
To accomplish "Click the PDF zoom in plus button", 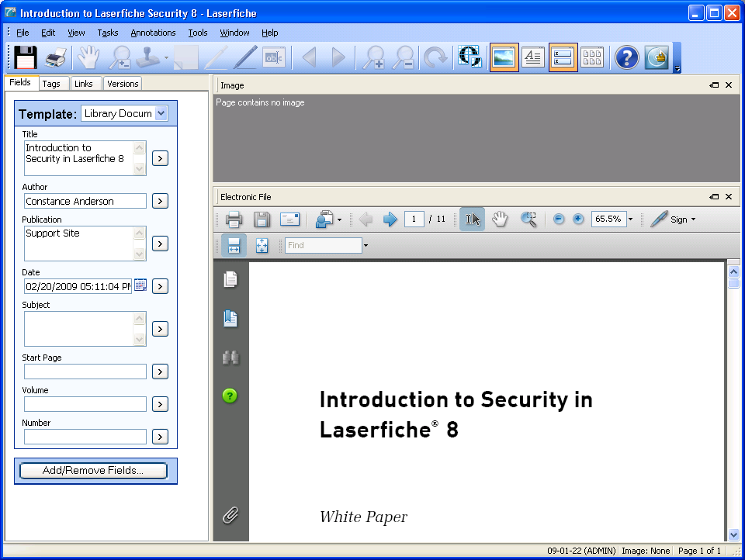I will click(x=577, y=219).
